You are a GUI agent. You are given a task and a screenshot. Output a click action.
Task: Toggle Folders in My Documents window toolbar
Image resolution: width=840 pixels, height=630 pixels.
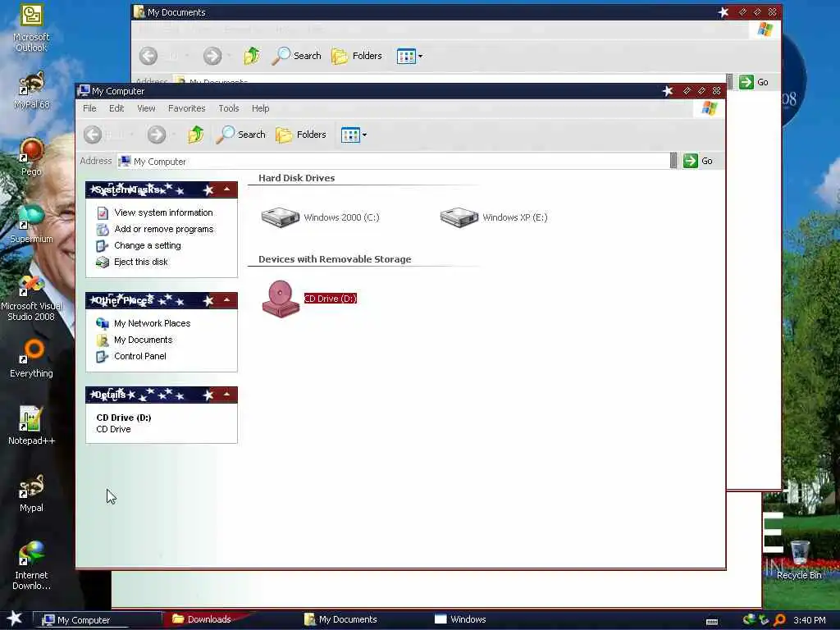357,56
